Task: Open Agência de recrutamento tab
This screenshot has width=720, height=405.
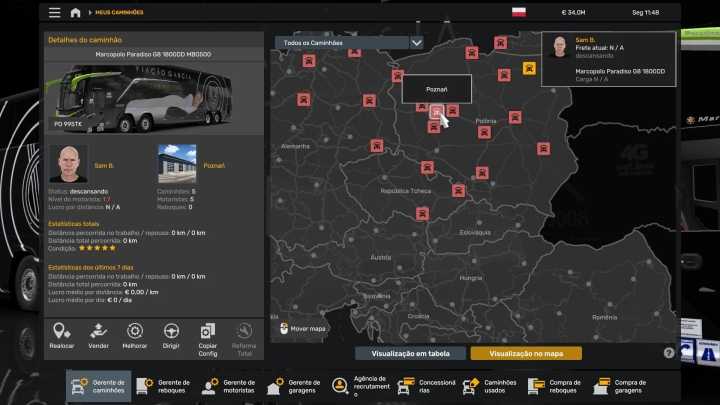Action: [360, 386]
